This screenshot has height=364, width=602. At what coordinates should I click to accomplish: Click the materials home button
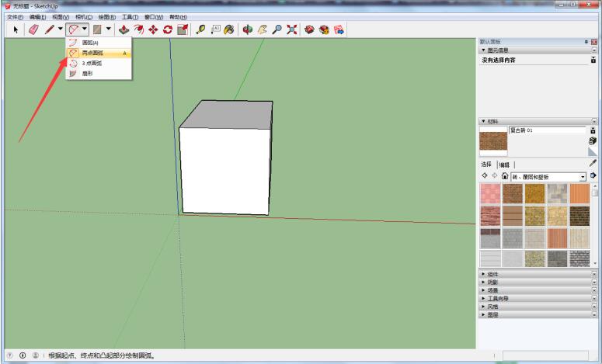(504, 176)
